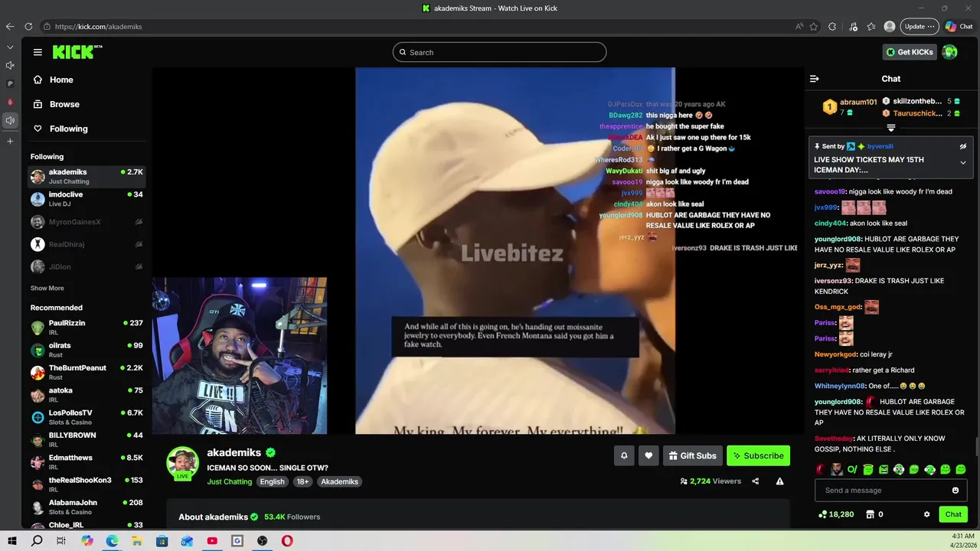Click the Get KICKs button
Image resolution: width=980 pixels, height=551 pixels.
coord(910,52)
